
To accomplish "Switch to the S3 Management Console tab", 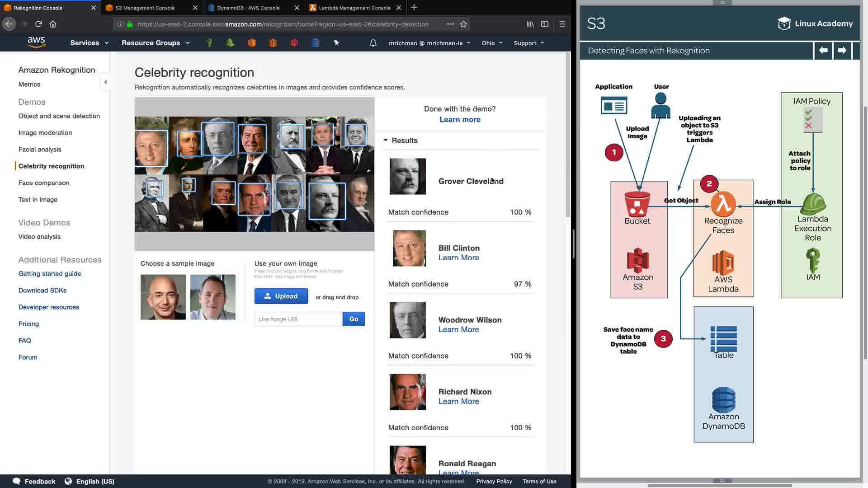I will point(145,8).
